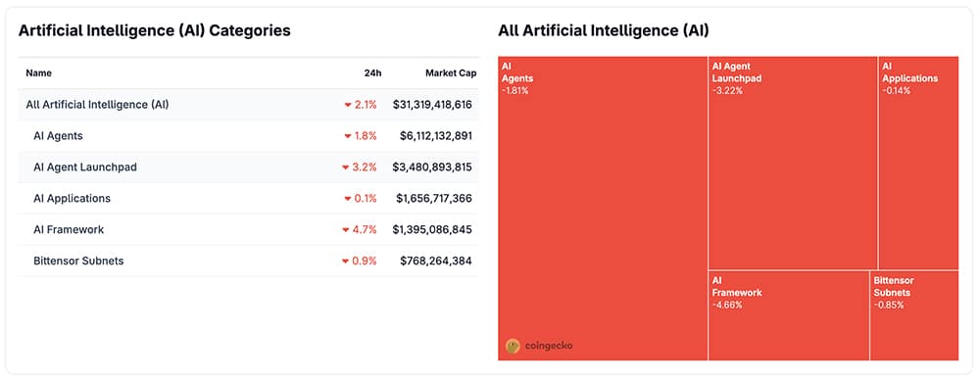This screenshot has height=382, width=980.
Task: Click the AI Agent Launchpad treemap tile
Action: point(793,164)
